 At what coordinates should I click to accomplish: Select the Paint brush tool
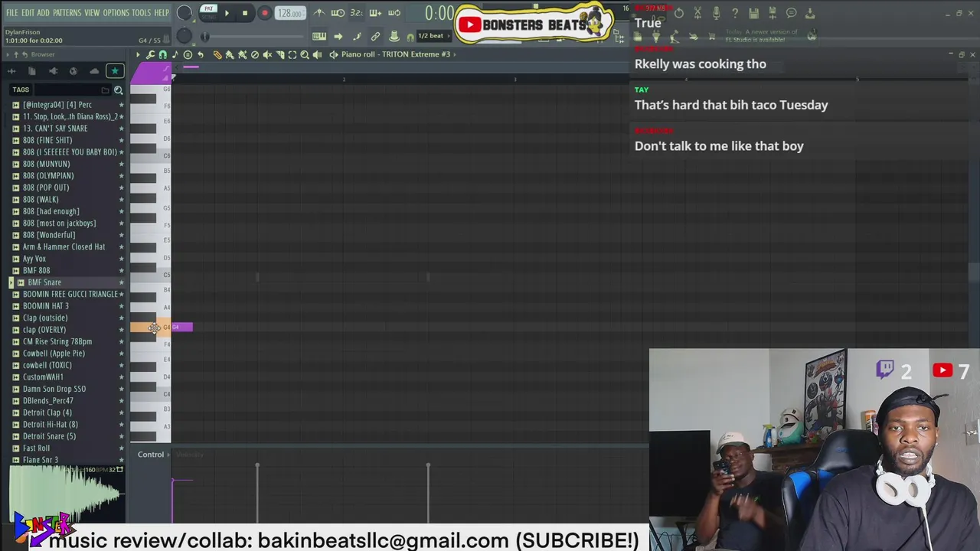tap(230, 54)
